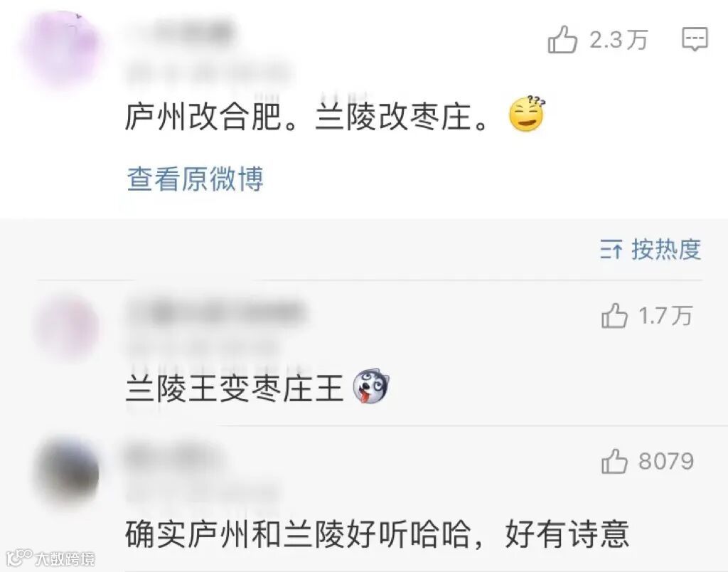Image resolution: width=728 pixels, height=572 pixels.
Task: Open 按热度 sort dropdown
Action: (665, 250)
